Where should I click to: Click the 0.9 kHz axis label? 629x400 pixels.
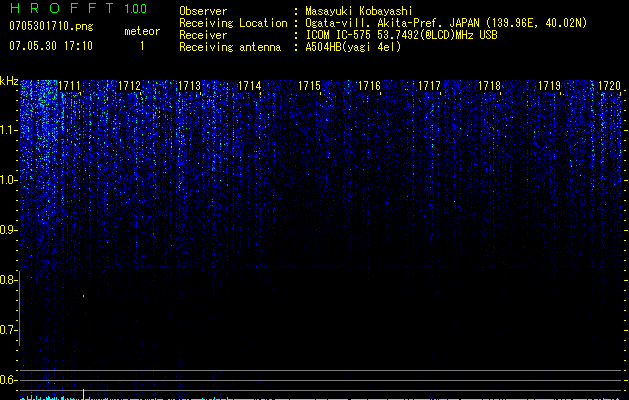coord(8,230)
